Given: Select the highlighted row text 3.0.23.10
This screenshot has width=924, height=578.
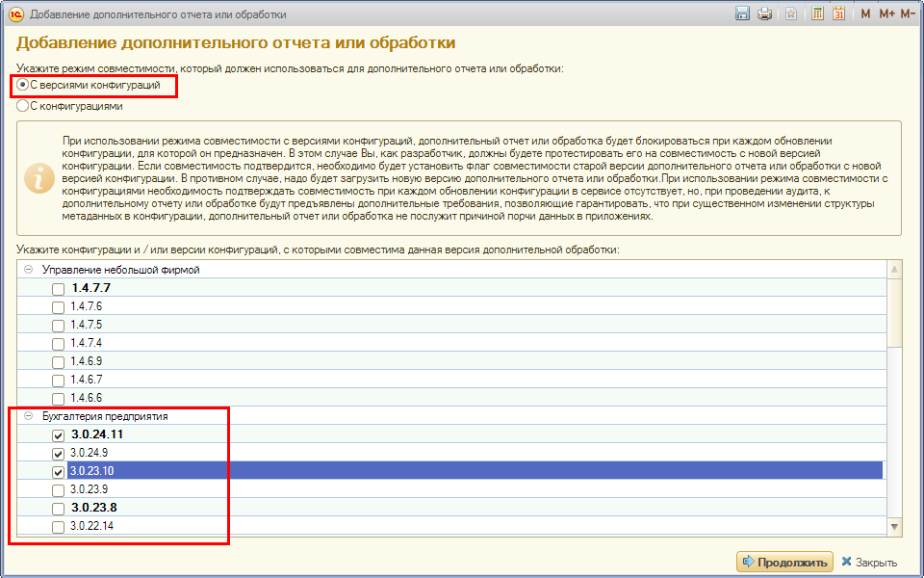Looking at the screenshot, I should 92,471.
